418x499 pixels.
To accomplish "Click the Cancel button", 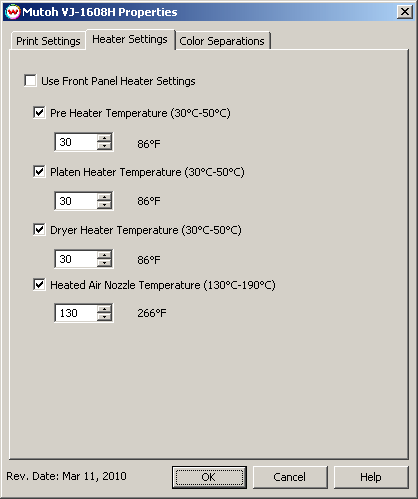I will [290, 477].
